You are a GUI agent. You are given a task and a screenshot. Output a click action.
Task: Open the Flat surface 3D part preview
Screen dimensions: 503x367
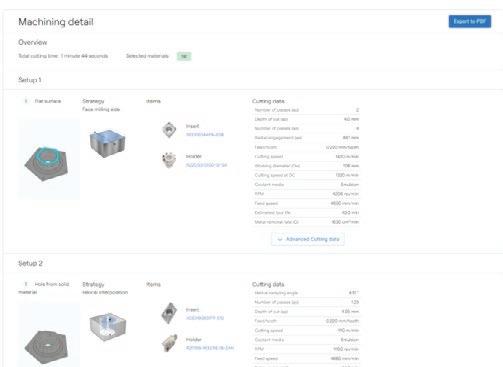pos(49,159)
